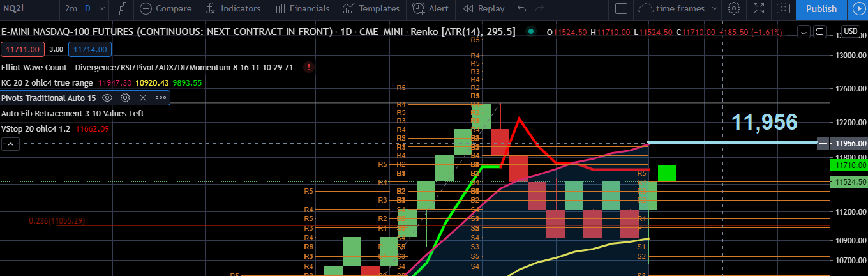This screenshot has height=276, width=868.
Task: Click the blue 11714.00 buy button
Action: click(x=90, y=49)
